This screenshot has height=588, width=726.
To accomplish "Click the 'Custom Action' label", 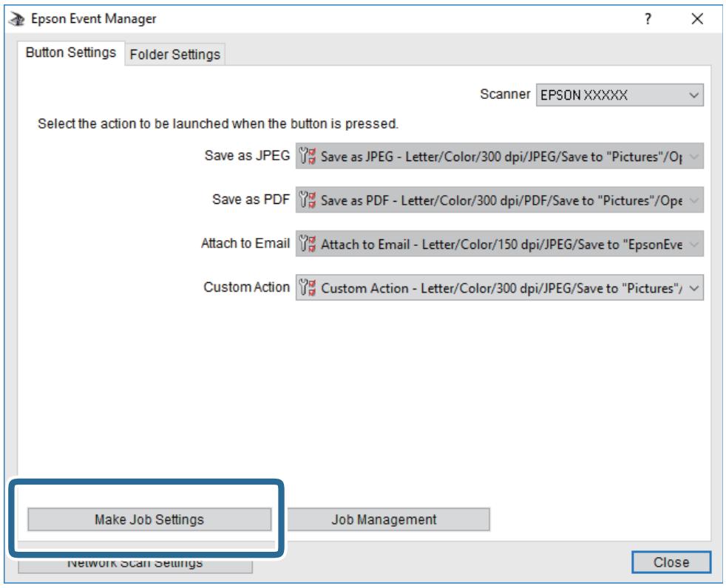I will 247,287.
